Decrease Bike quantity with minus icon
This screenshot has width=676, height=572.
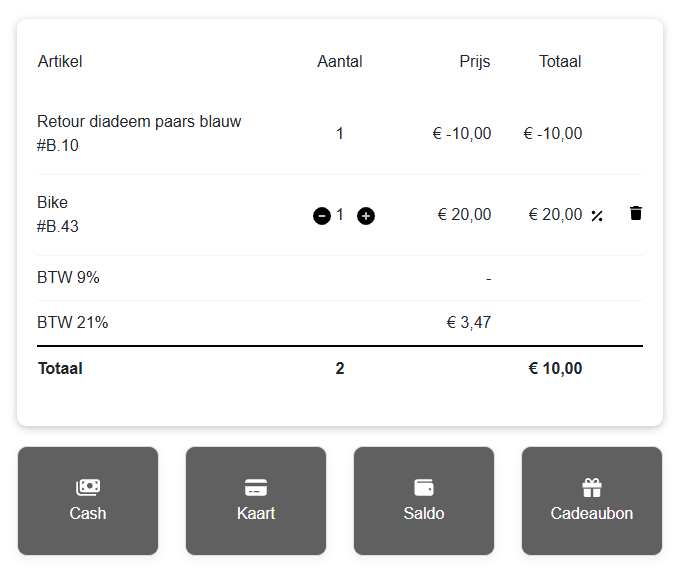click(322, 216)
